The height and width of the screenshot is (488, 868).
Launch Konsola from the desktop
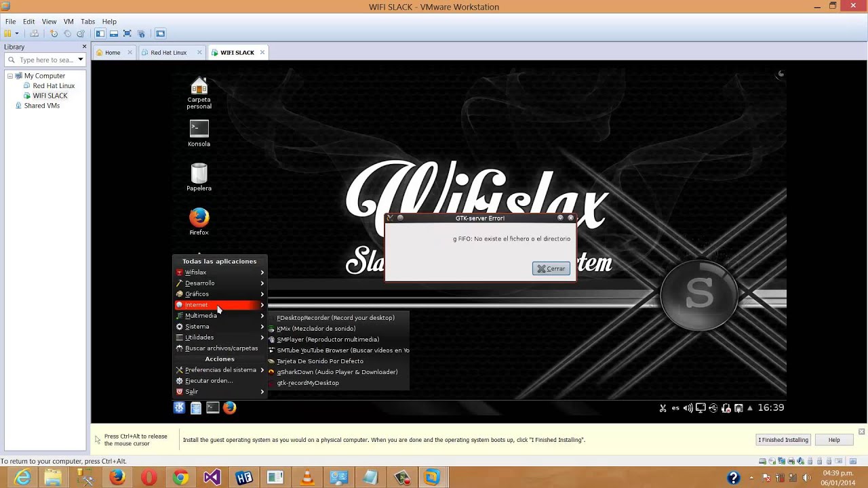click(x=199, y=134)
